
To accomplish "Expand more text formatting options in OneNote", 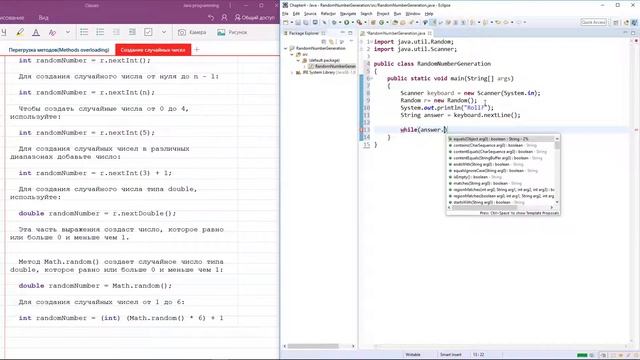I will tap(68, 32).
